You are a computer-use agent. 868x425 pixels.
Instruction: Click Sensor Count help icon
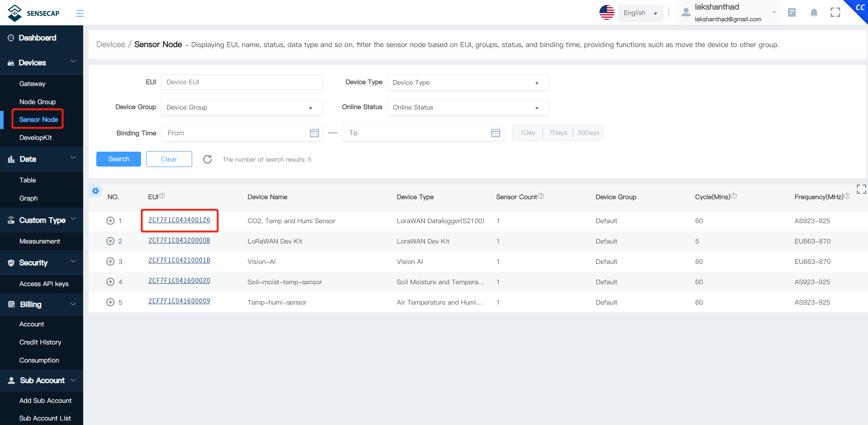(x=541, y=196)
